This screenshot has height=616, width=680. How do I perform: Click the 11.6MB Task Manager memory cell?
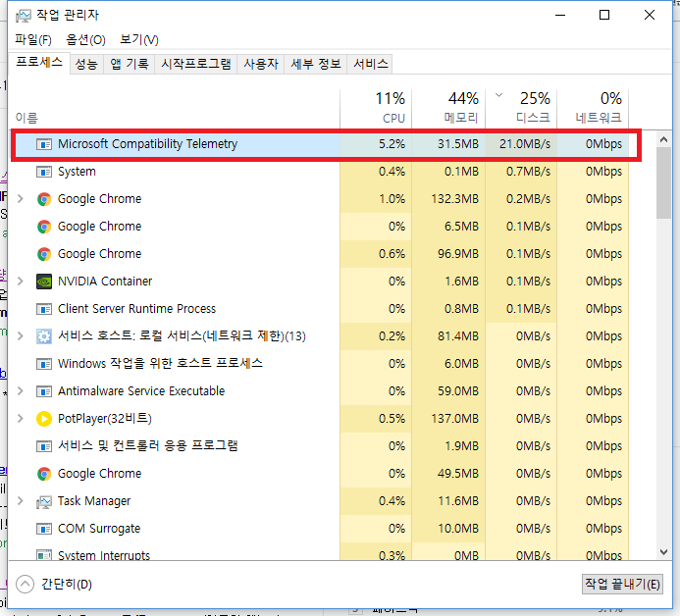(x=448, y=501)
